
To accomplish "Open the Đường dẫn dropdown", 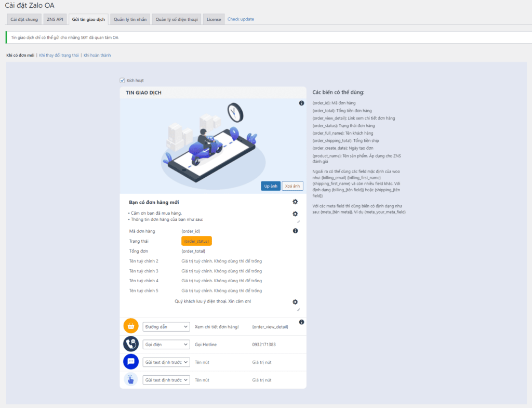I will click(166, 326).
